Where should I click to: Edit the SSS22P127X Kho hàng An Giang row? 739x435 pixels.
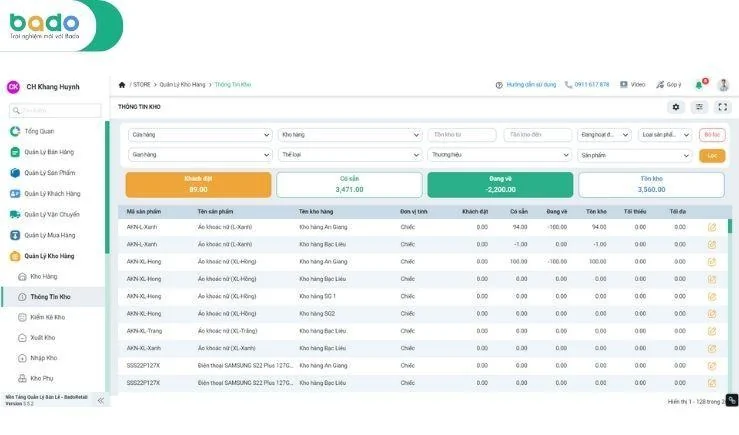[x=712, y=366]
